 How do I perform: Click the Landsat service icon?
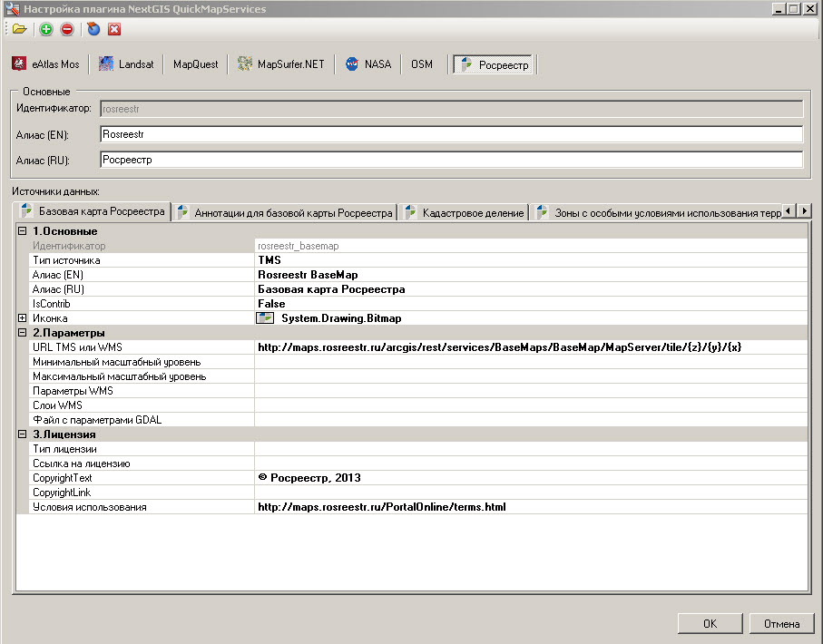pyautogui.click(x=105, y=63)
